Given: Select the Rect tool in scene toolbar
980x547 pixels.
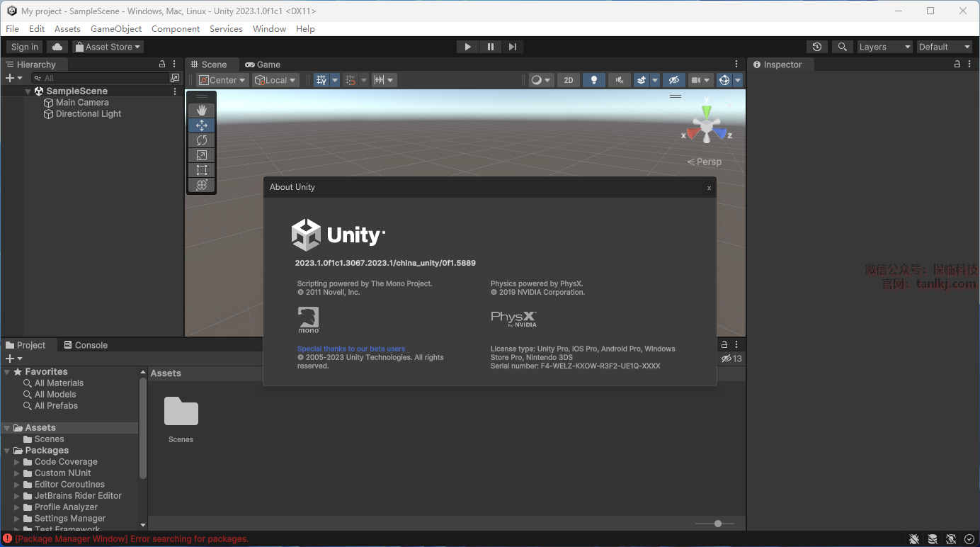Looking at the screenshot, I should 202,170.
